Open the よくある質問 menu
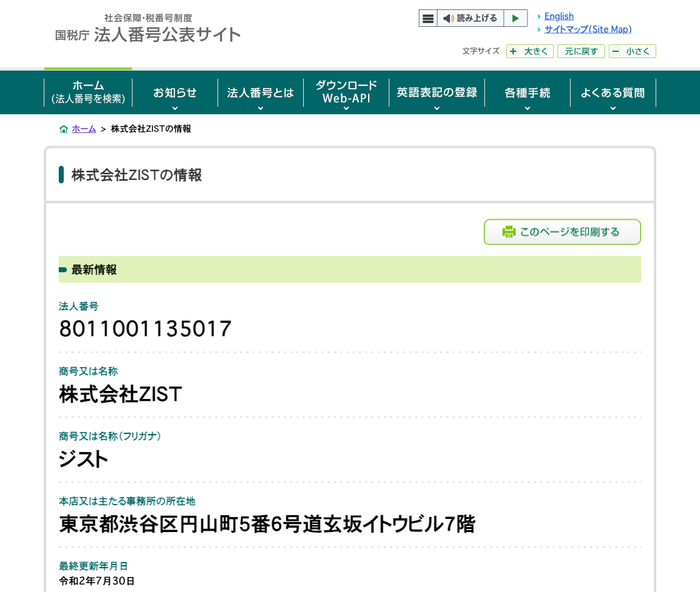This screenshot has width=700, height=592. [613, 92]
